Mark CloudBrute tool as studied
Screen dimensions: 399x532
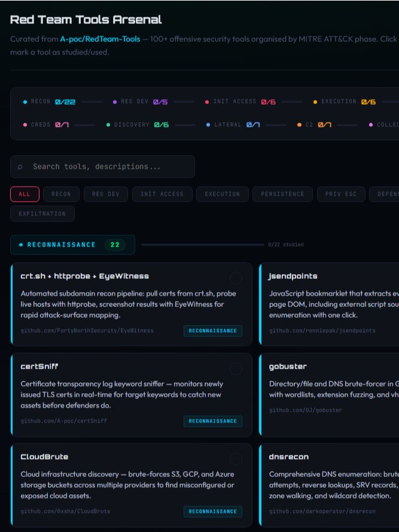236,459
